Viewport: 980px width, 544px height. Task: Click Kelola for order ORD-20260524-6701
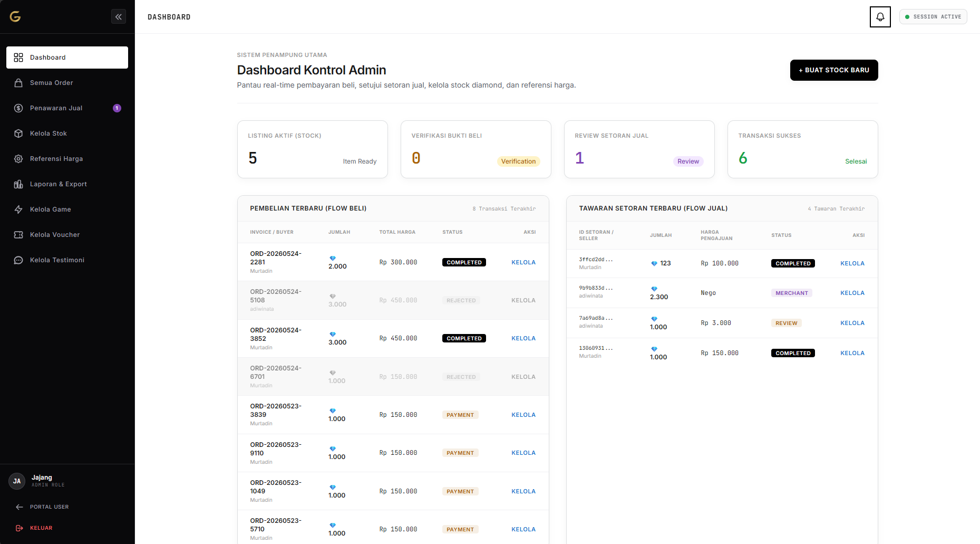click(523, 377)
